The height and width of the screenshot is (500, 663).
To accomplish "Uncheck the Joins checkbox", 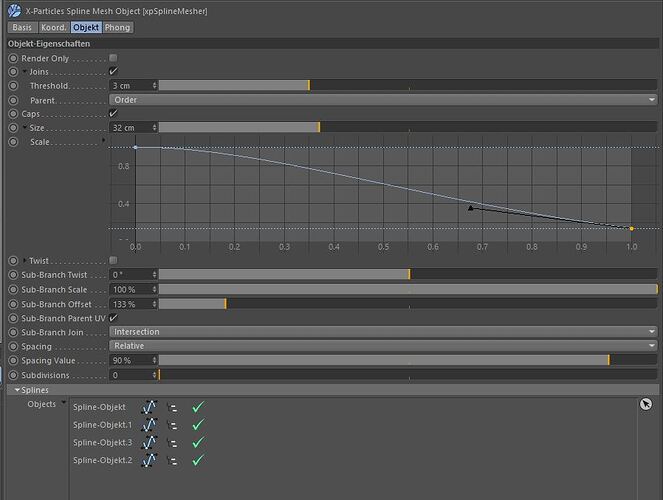I will [113, 71].
